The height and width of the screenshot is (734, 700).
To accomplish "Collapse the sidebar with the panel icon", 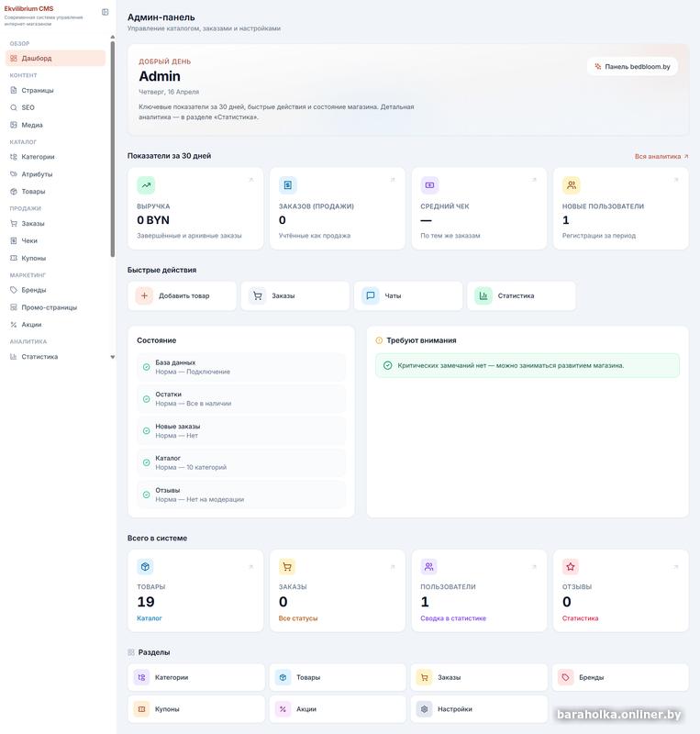I will (105, 12).
